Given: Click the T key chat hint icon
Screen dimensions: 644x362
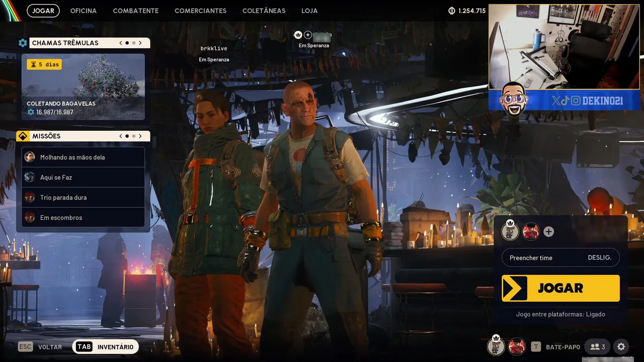Looking at the screenshot, I should tap(536, 347).
